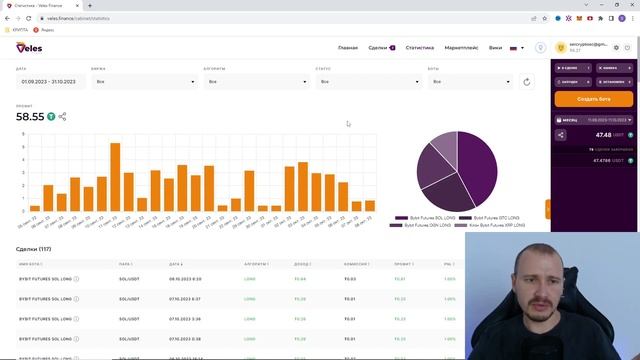Click the Сделки (117) heading
Screen dimensions: 640x360
(x=33, y=249)
